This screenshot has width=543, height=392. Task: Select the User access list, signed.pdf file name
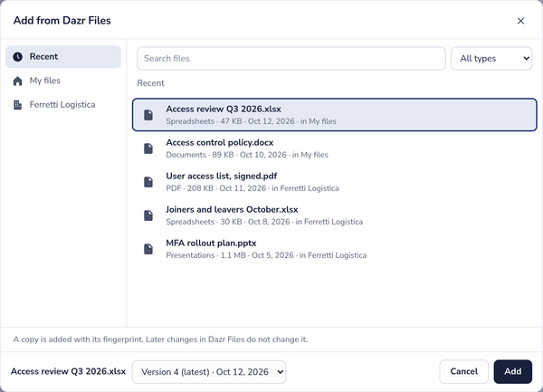coord(222,177)
